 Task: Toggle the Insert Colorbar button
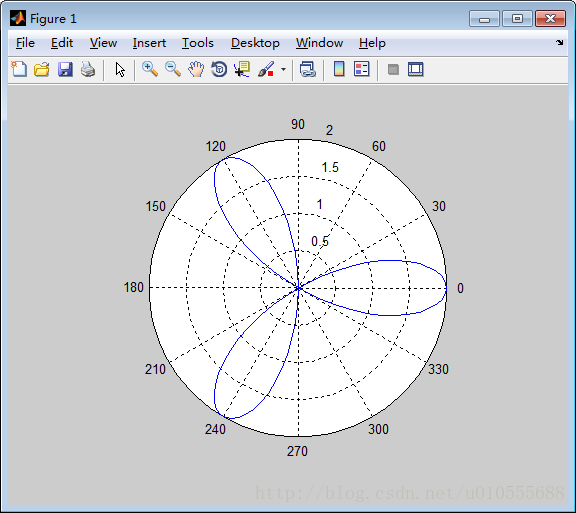[339, 69]
